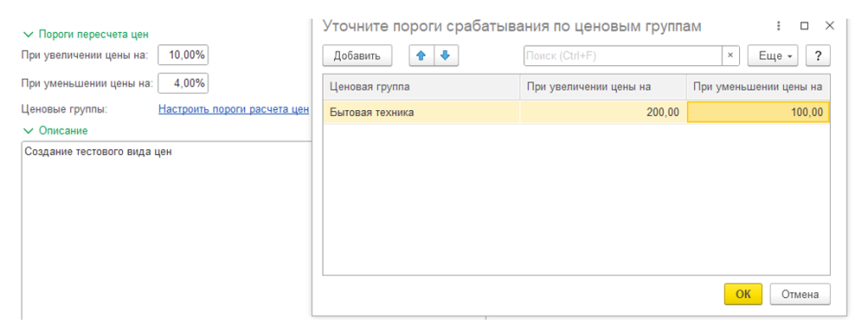868x331 pixels.
Task: Move row down with blue arrow
Action: 446,56
